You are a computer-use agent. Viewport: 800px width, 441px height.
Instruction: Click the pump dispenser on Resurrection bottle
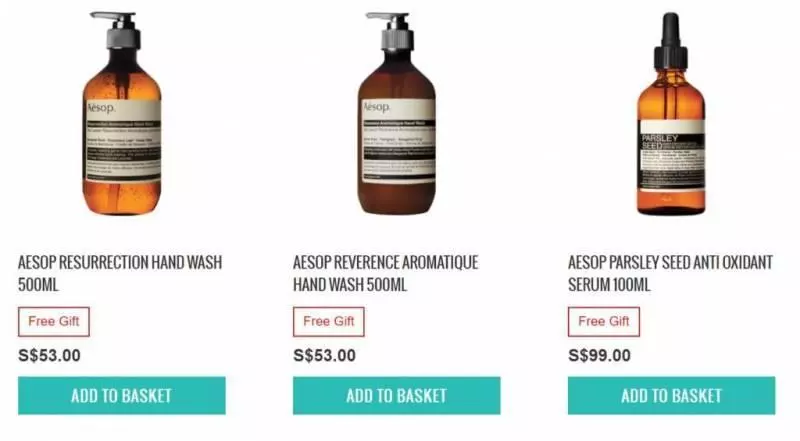(x=117, y=30)
